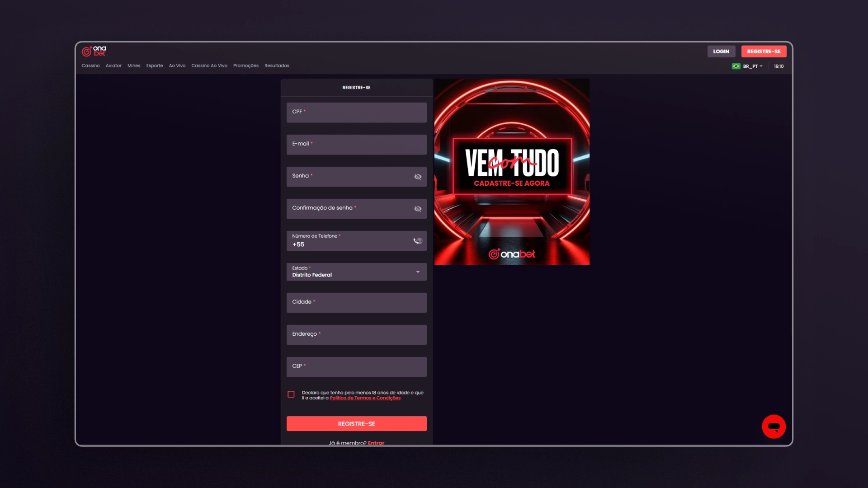Click the phone country globe icon

coord(418,241)
